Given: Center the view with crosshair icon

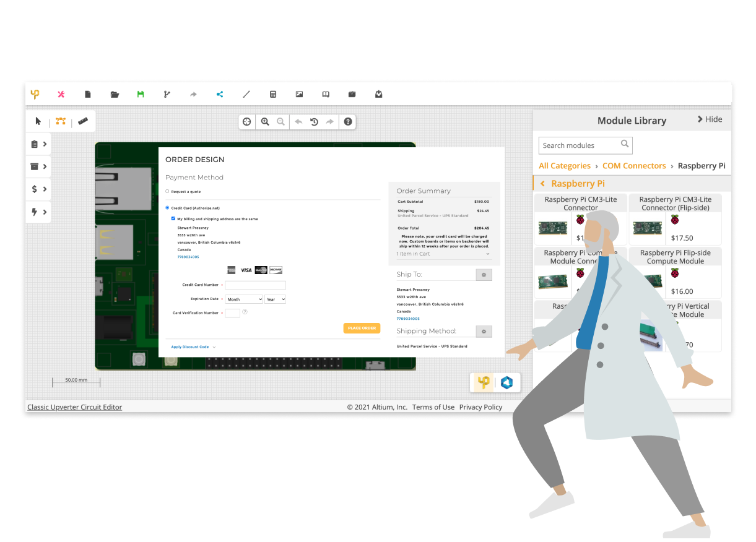Looking at the screenshot, I should pyautogui.click(x=247, y=122).
